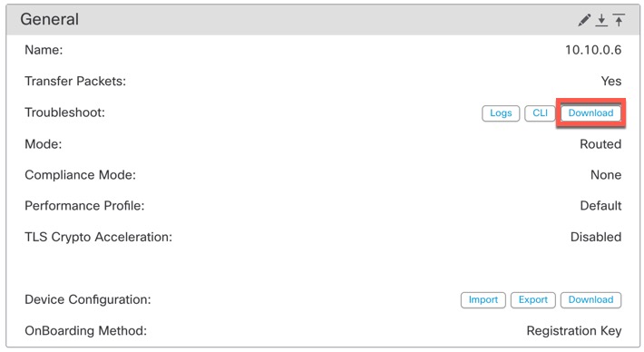Click Download in the Device Configuration row
This screenshot has width=644, height=352.
590,300
